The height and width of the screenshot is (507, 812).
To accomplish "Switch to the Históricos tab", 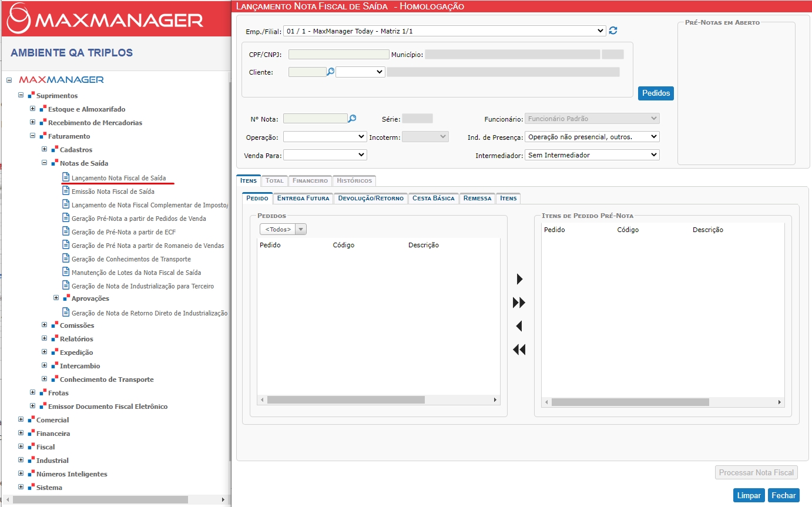I will [354, 180].
